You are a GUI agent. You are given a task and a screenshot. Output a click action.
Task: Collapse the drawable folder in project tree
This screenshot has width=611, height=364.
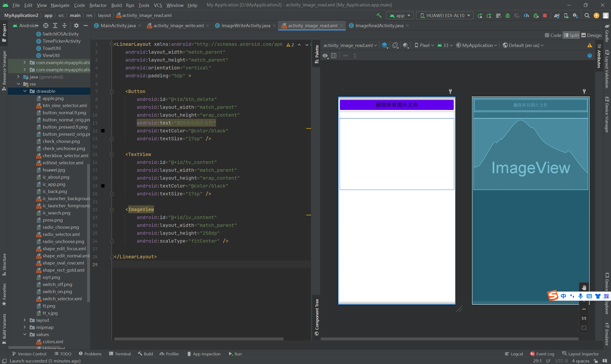(25, 91)
